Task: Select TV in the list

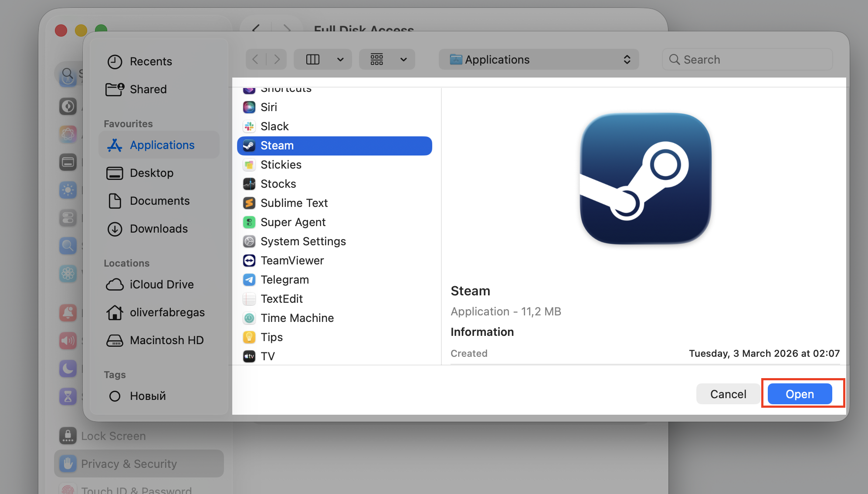Action: coord(335,356)
